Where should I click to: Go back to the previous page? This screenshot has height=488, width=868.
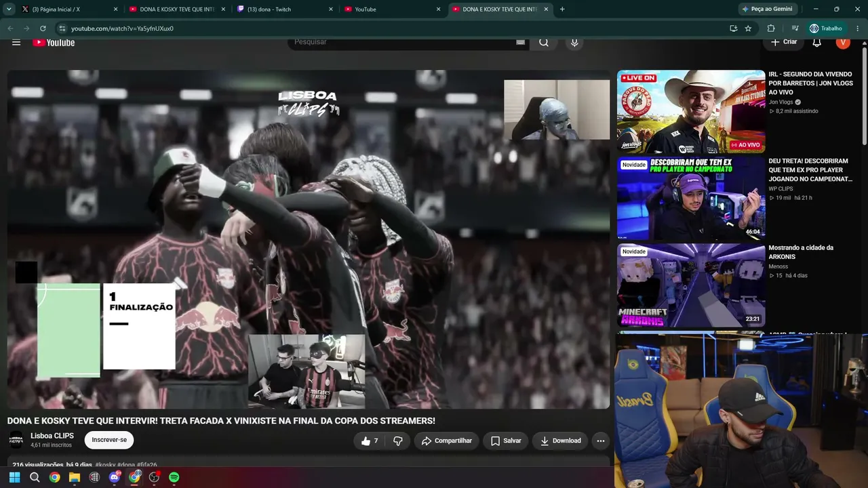click(10, 28)
